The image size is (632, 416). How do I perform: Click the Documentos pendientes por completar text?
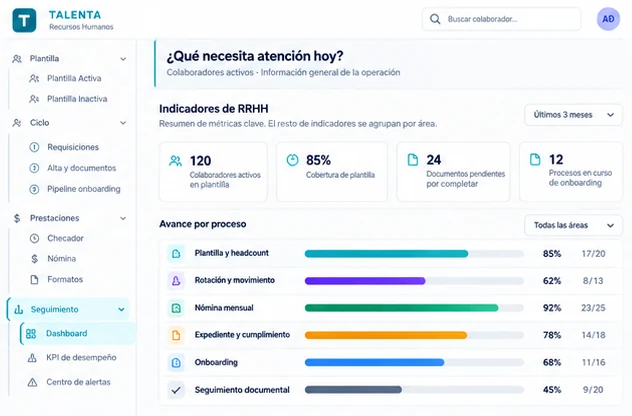466,179
